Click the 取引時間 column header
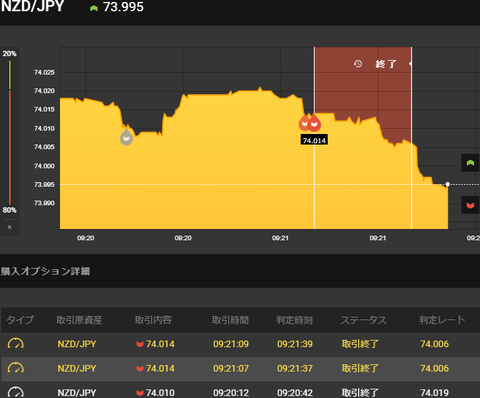This screenshot has height=398, width=480. 230,320
